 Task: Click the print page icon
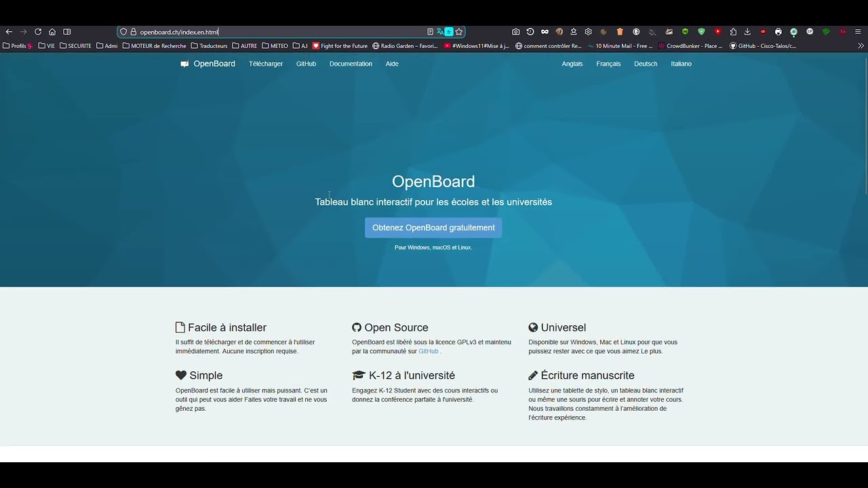click(x=778, y=32)
